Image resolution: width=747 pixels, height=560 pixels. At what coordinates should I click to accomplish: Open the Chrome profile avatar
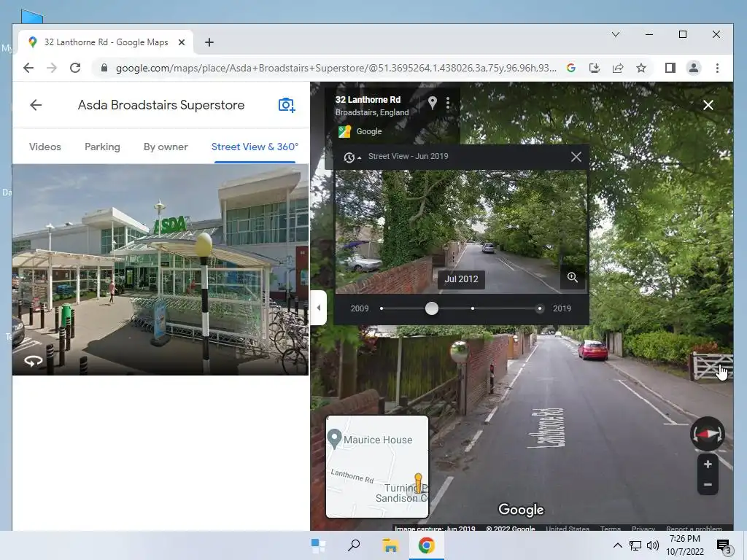(x=694, y=68)
